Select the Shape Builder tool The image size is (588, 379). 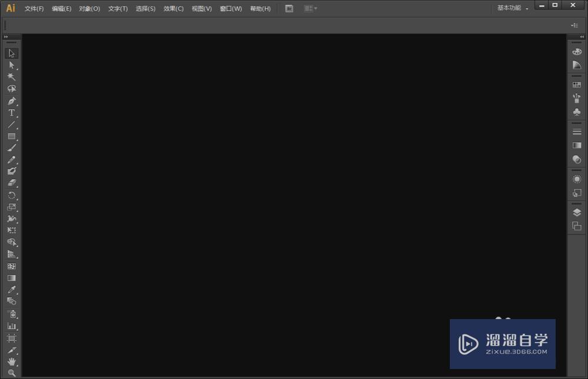[12, 242]
